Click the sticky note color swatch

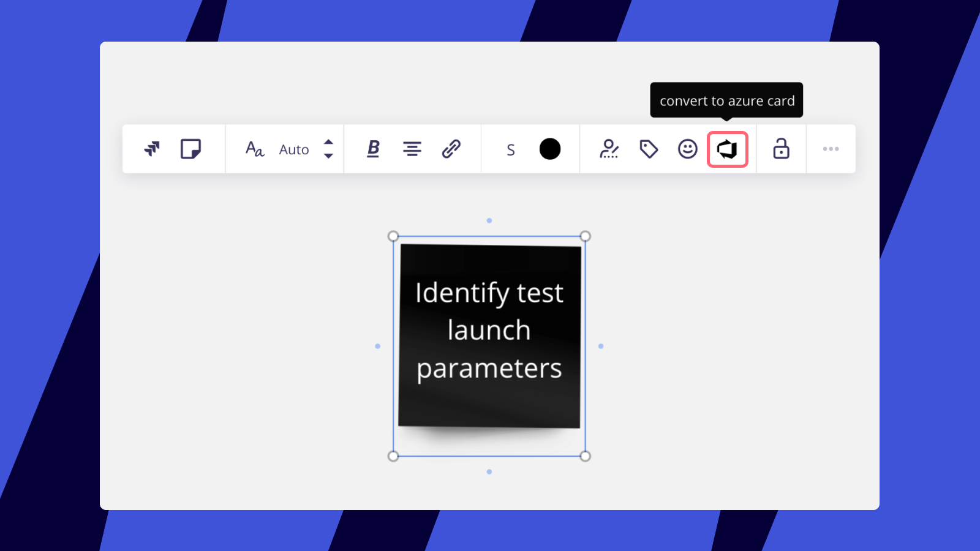(549, 149)
